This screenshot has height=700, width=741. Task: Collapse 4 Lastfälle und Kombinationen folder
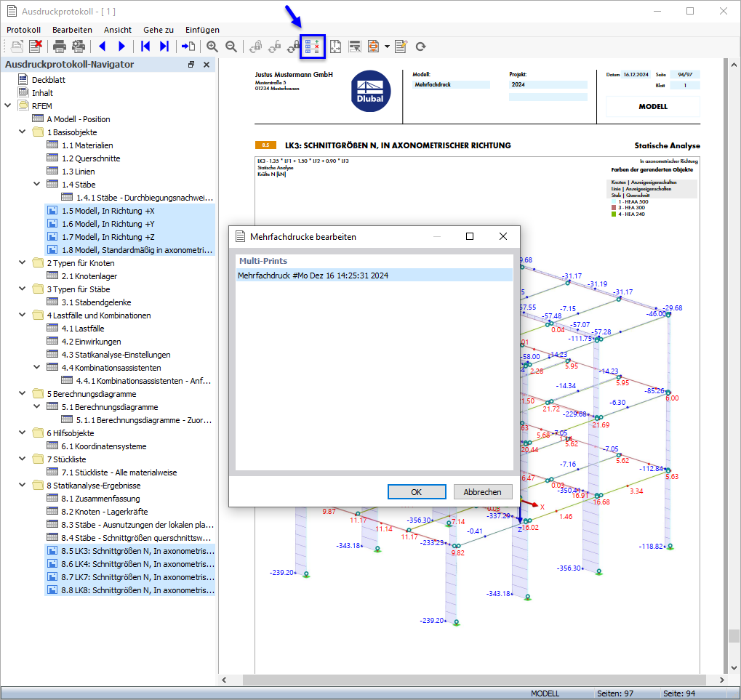[23, 315]
